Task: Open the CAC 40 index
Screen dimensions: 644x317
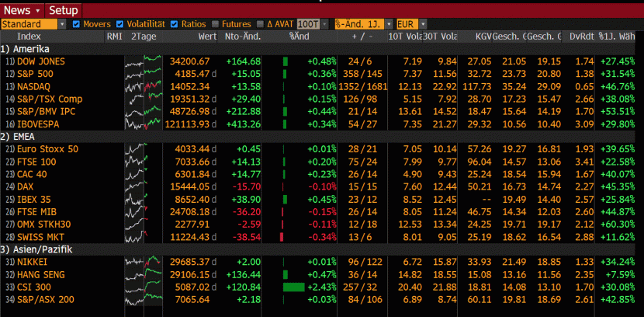Action: pos(32,174)
